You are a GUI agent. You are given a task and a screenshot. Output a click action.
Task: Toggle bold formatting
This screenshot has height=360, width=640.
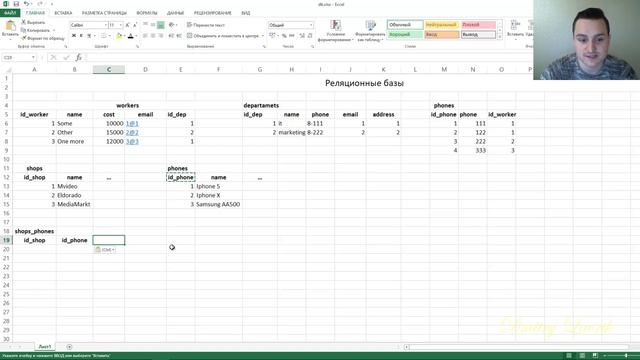pos(74,36)
